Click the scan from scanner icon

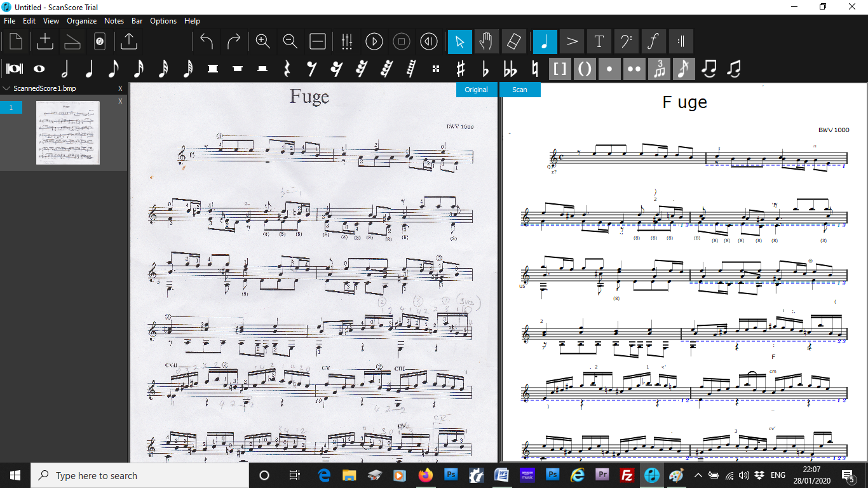tap(72, 42)
